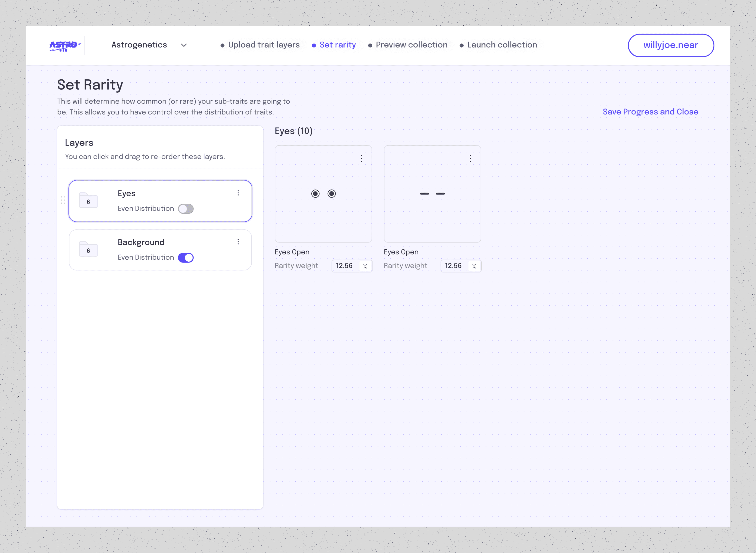Click the Eyes layer folder icon

coord(88,200)
